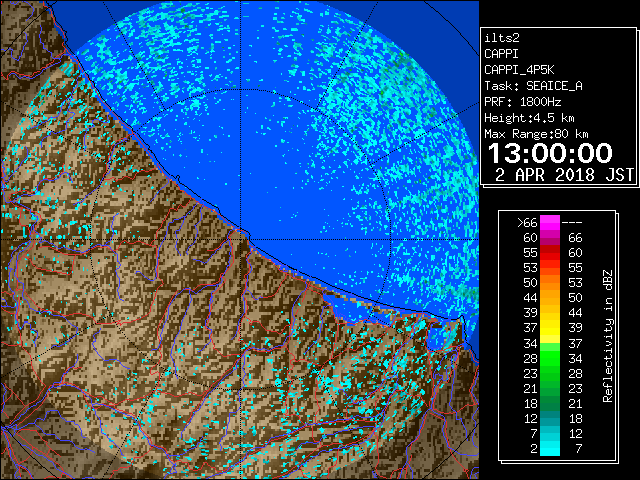Screen dimensions: 640x480
Task: Click the cyan swatch for 2–7 dBZ
Action: (550, 448)
